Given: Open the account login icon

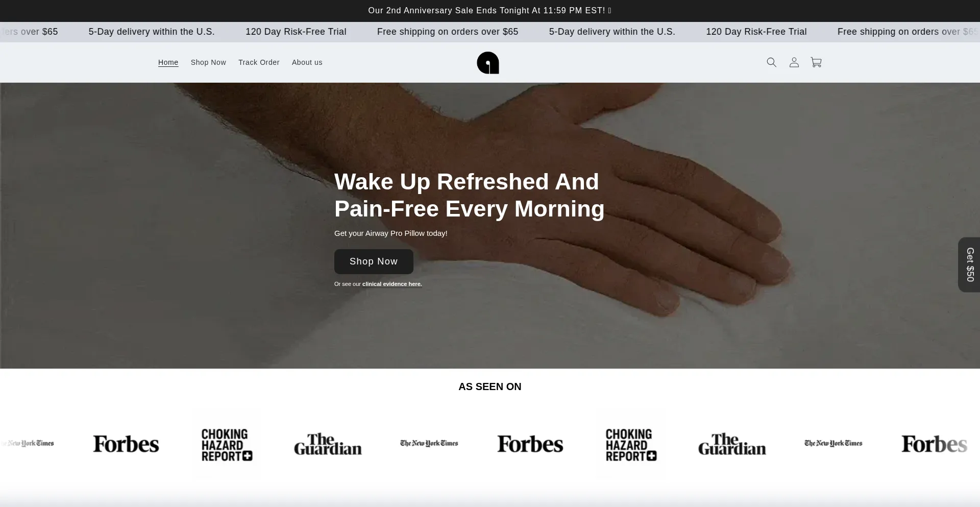Looking at the screenshot, I should 794,62.
